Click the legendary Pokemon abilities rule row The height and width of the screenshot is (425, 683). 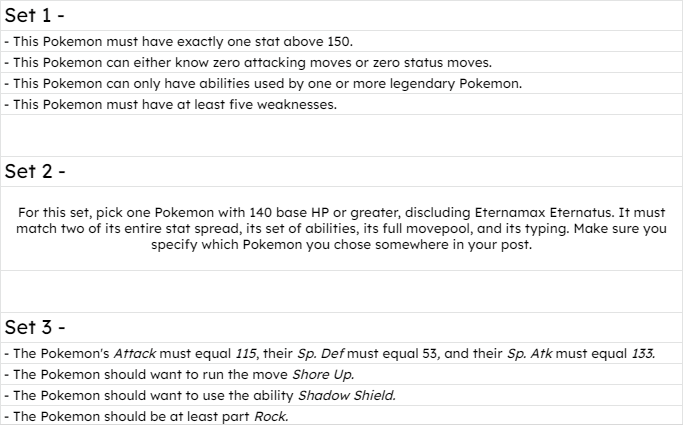click(x=342, y=83)
